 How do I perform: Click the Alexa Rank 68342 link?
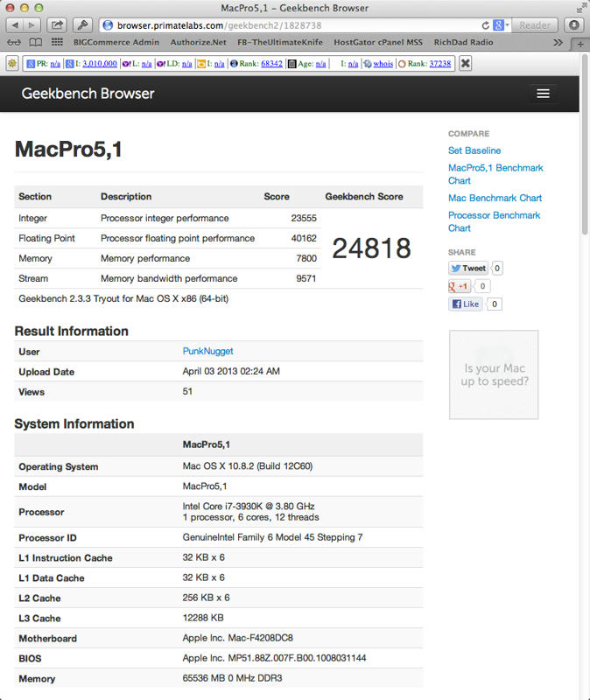click(271, 64)
